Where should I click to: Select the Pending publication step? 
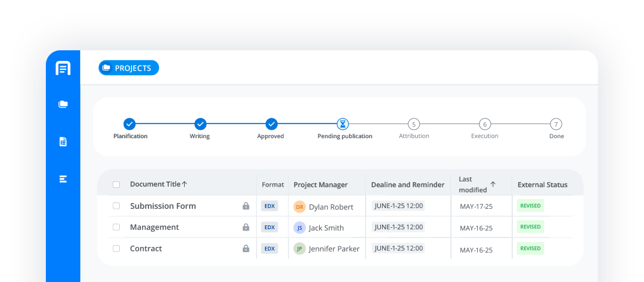(343, 124)
